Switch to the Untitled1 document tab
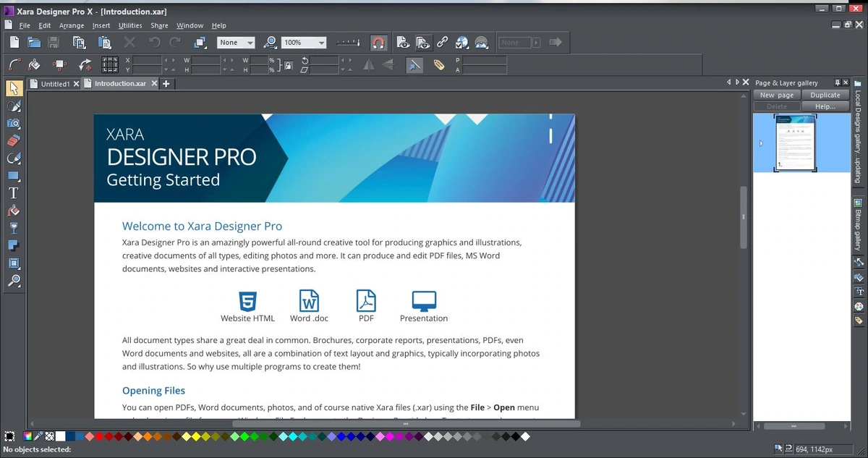 click(56, 84)
